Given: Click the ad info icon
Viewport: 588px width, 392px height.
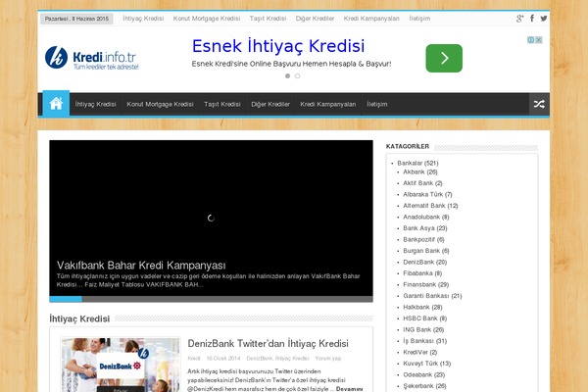Looking at the screenshot, I should point(530,40).
